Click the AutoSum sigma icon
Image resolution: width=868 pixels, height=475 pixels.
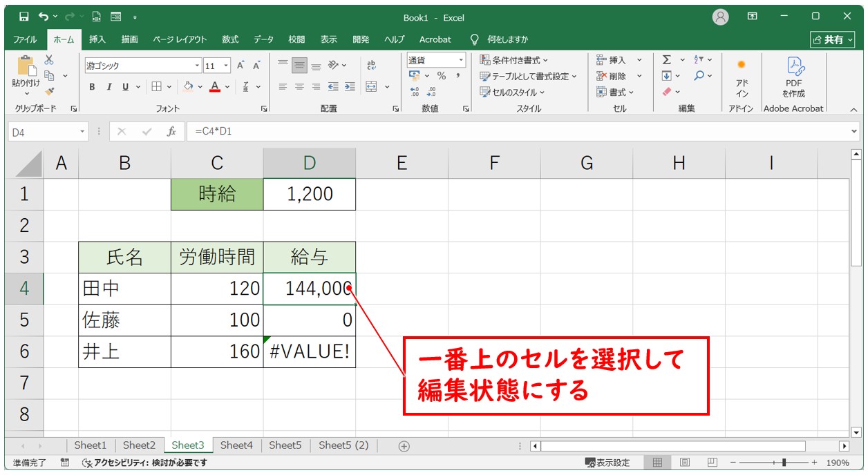tap(667, 60)
